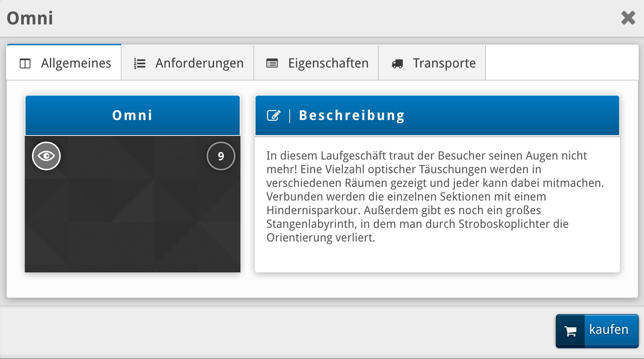Viewport: 644px width, 359px height.
Task: Click the circular number 9 badge
Action: click(221, 156)
